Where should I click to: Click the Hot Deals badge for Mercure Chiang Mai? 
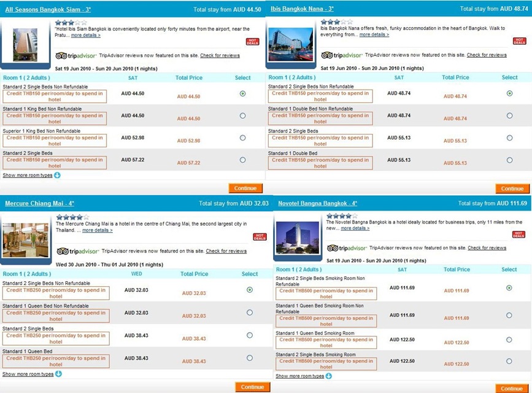[x=260, y=237]
